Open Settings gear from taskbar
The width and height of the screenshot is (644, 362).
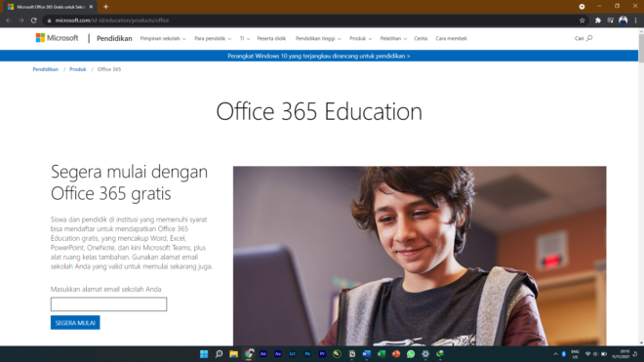point(425,354)
